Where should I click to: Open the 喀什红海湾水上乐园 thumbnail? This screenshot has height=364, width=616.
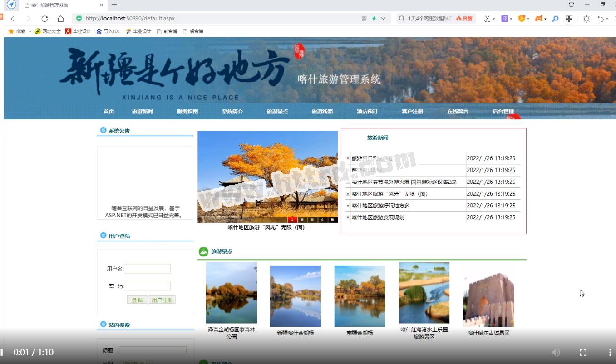[x=424, y=293]
